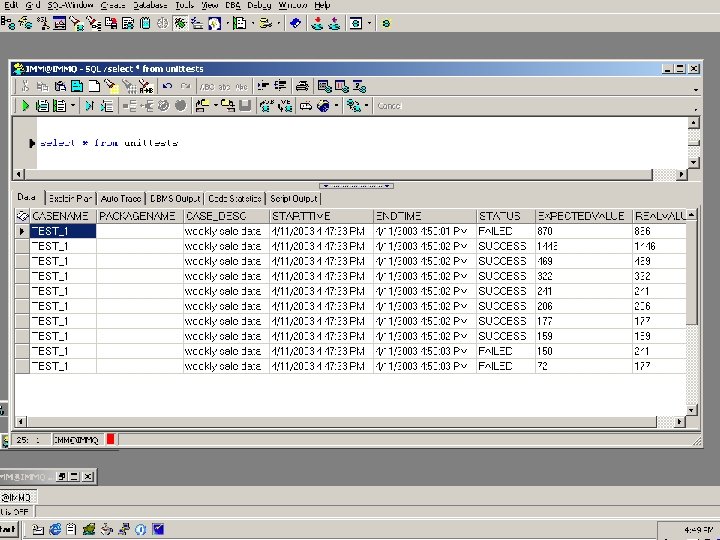
Task: Select the expected value cell 870
Action: coord(584,231)
